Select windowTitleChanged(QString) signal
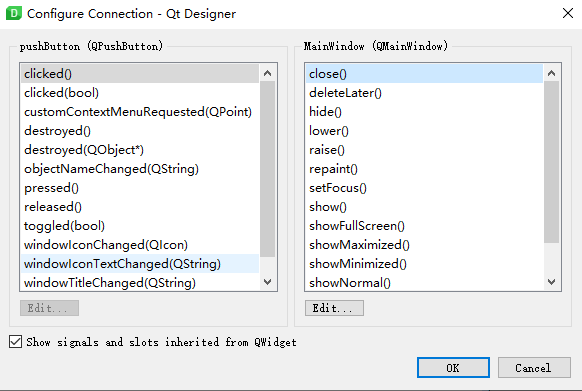This screenshot has width=582, height=391. tap(140, 283)
